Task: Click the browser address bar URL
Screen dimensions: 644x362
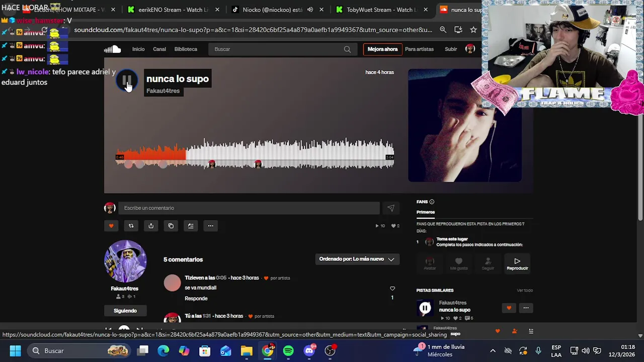Action: click(x=253, y=30)
